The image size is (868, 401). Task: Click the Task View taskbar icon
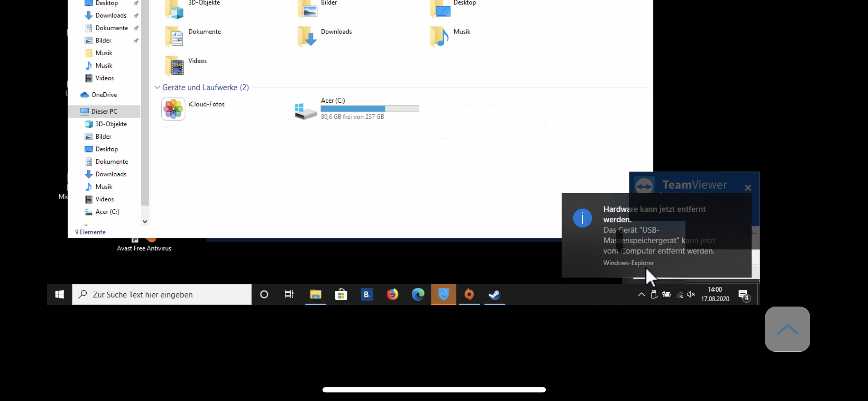289,294
